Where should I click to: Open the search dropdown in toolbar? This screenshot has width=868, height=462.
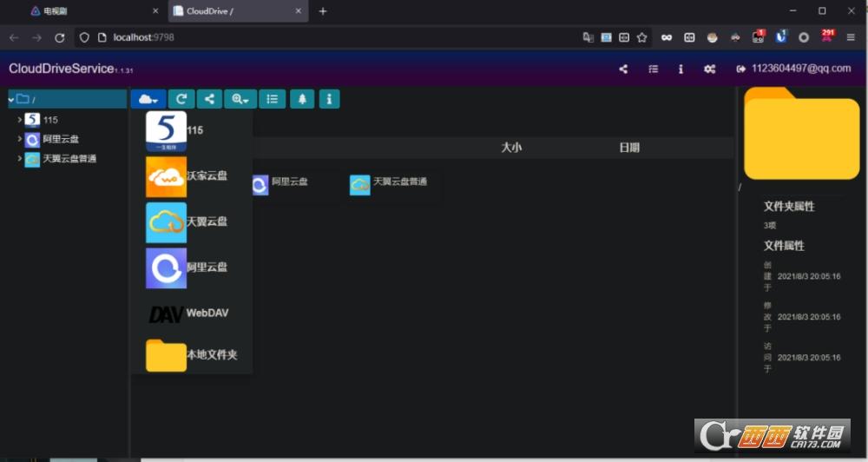240,99
